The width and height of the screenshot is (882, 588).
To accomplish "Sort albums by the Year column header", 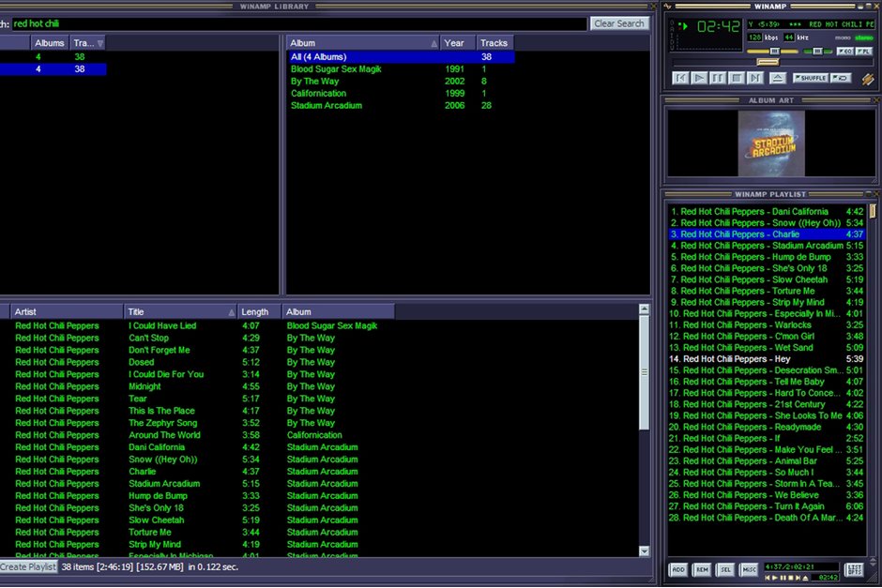I will click(x=455, y=43).
